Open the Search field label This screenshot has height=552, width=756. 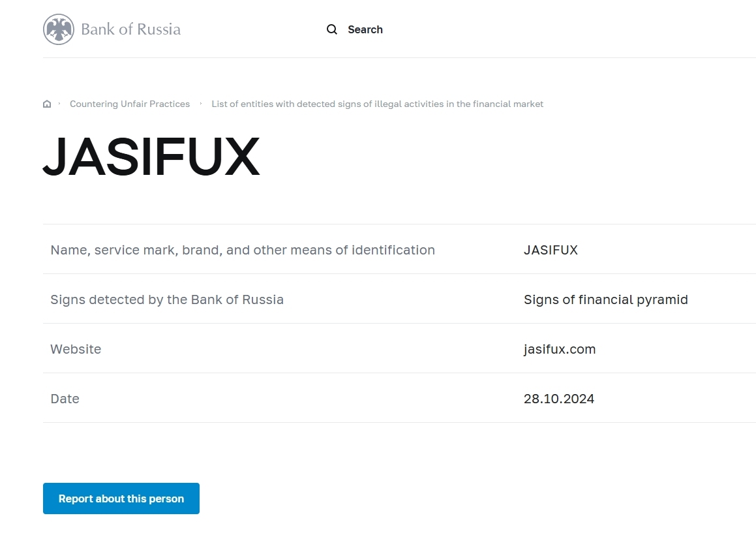(x=365, y=29)
